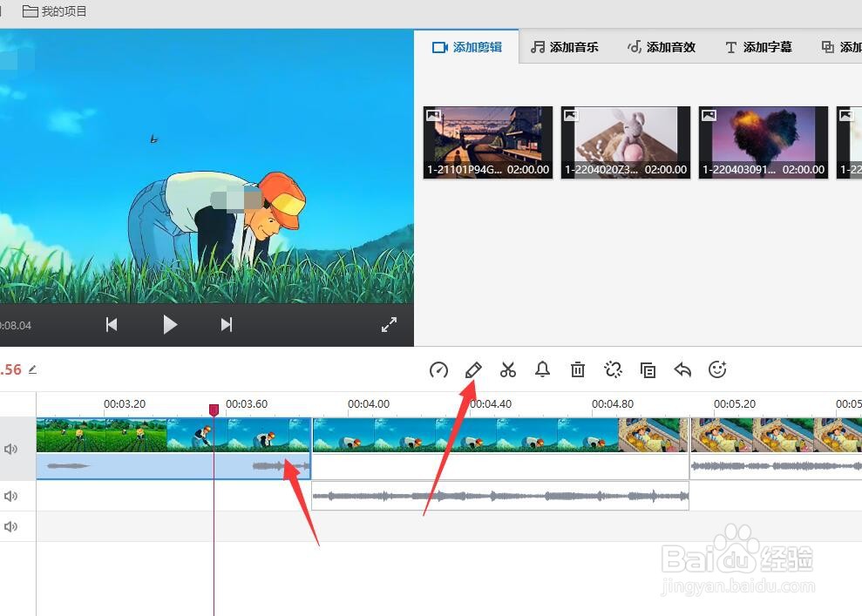
Task: Select the scissors split tool
Action: (508, 369)
